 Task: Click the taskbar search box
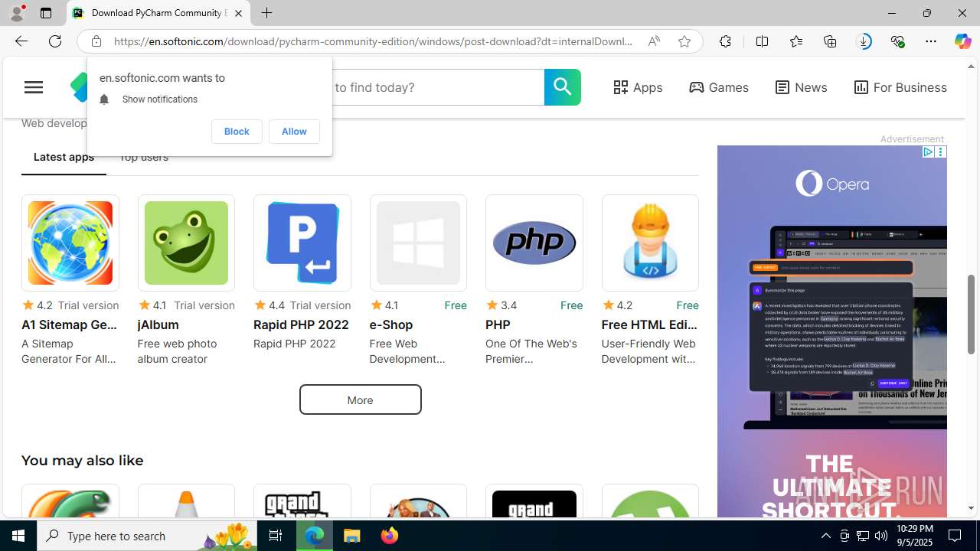click(x=147, y=536)
